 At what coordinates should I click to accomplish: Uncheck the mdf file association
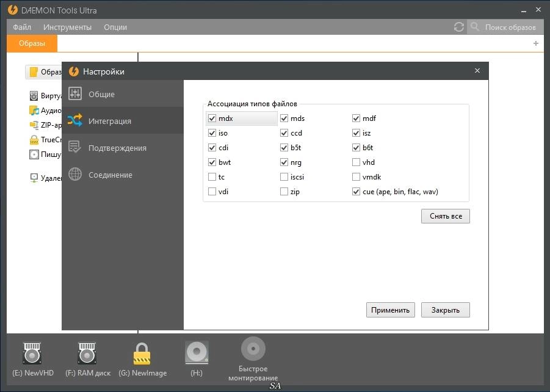coord(356,118)
